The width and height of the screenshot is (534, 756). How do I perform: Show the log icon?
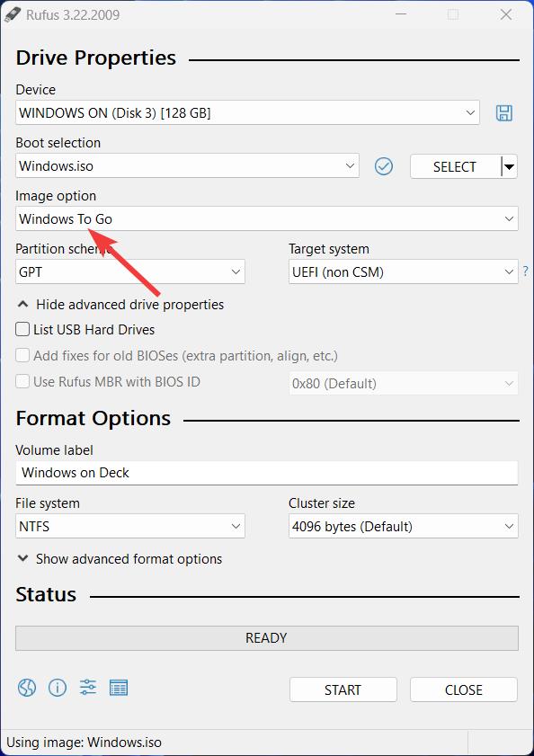[x=118, y=688]
